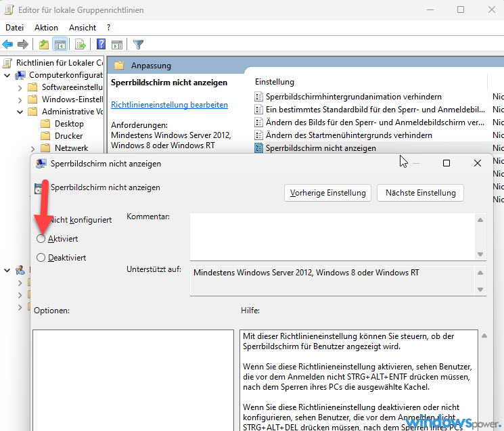
Task: Click the Anpassung folder icon in header
Action: [119, 66]
